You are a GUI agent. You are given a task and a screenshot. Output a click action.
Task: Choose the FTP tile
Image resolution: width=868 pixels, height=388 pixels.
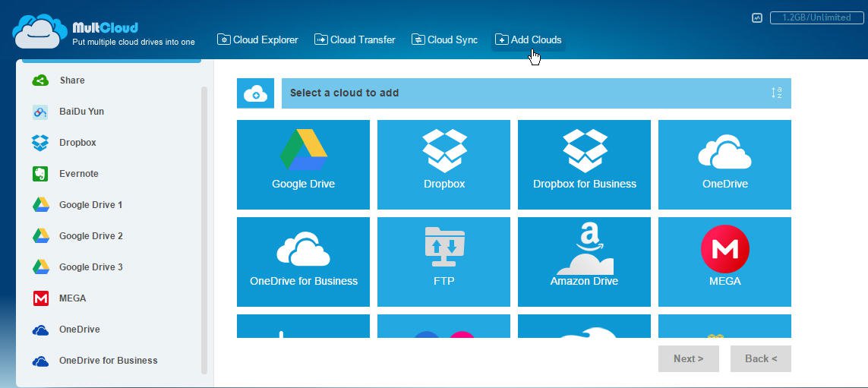click(444, 262)
